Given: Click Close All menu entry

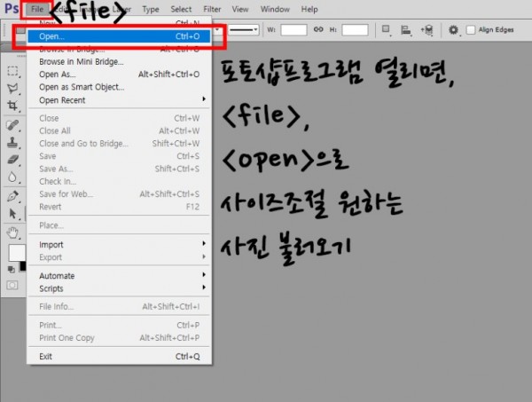Looking at the screenshot, I should click(x=119, y=130).
